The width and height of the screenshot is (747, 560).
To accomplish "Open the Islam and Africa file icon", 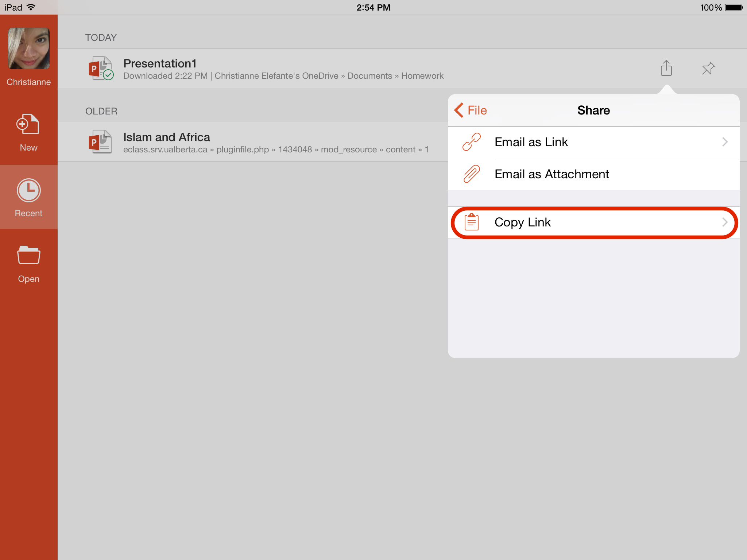I will [x=100, y=142].
